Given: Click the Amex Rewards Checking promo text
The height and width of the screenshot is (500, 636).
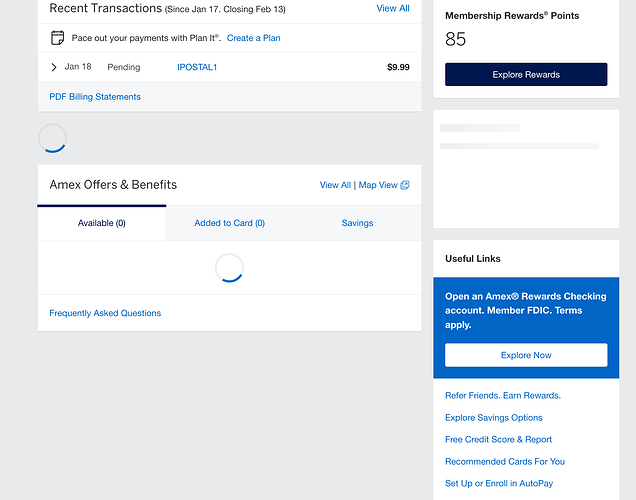Looking at the screenshot, I should pyautogui.click(x=525, y=310).
